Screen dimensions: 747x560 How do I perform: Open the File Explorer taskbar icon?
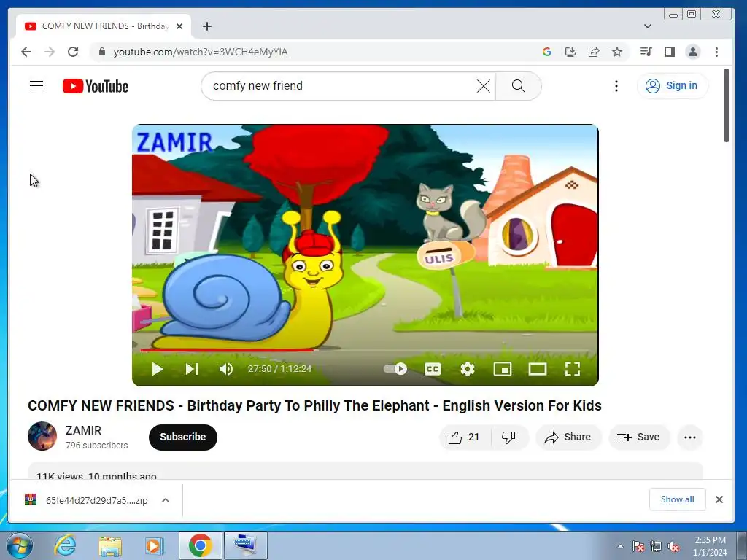[x=110, y=545]
